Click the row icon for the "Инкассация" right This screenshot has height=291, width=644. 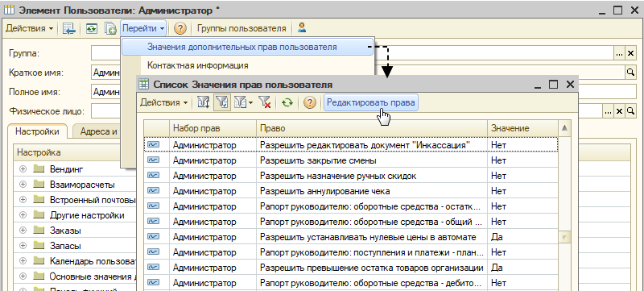point(153,144)
